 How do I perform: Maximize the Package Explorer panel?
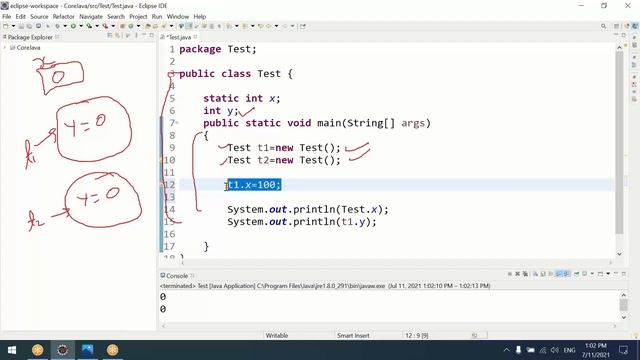[x=152, y=36]
